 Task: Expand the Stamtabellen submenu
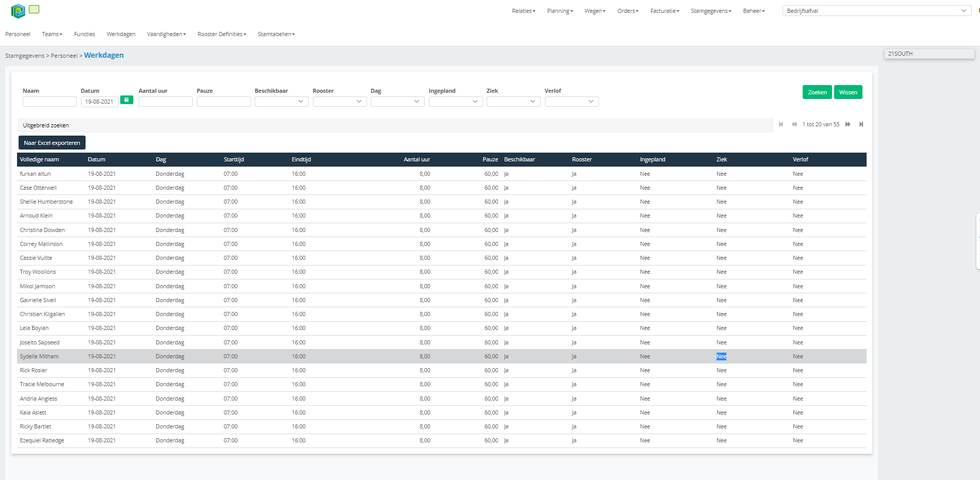276,34
